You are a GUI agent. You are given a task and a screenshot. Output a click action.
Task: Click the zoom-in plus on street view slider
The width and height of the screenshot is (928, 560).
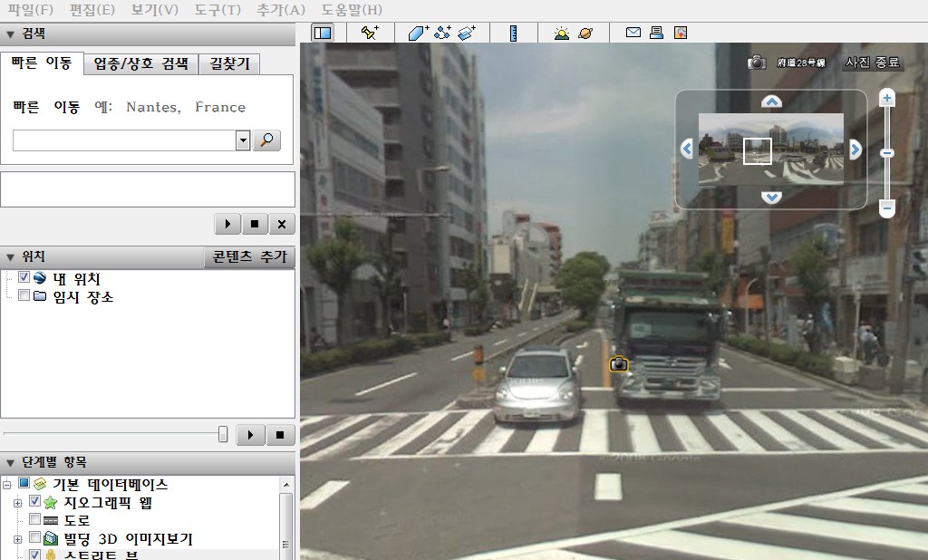pyautogui.click(x=886, y=98)
